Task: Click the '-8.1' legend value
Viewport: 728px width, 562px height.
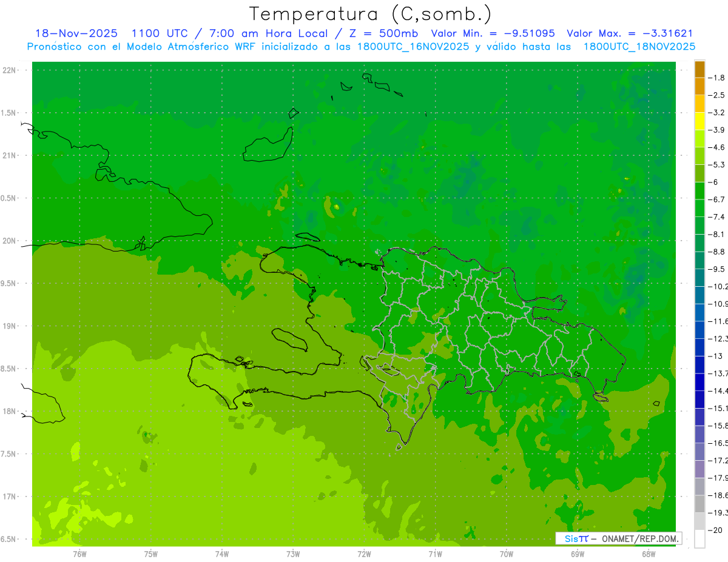Action: pyautogui.click(x=716, y=234)
